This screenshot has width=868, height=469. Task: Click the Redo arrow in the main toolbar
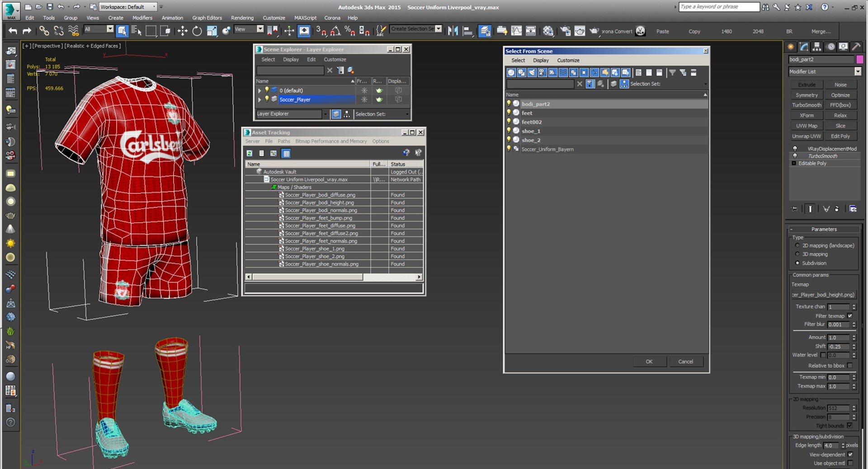pos(27,31)
